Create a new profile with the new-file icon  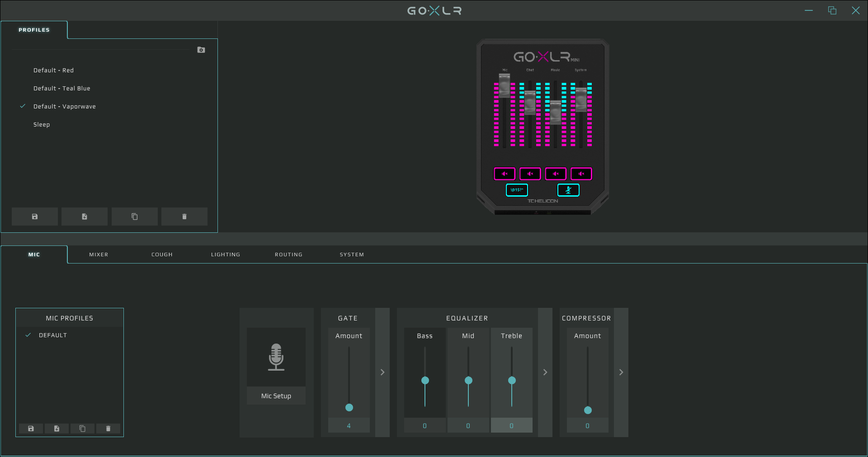(x=85, y=217)
